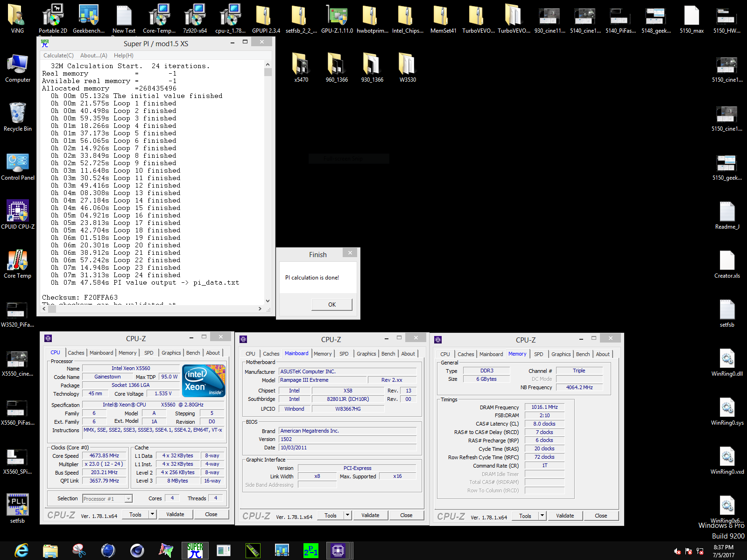The image size is (747, 560).
Task: Open the Control Panel desktop icon
Action: (x=18, y=166)
